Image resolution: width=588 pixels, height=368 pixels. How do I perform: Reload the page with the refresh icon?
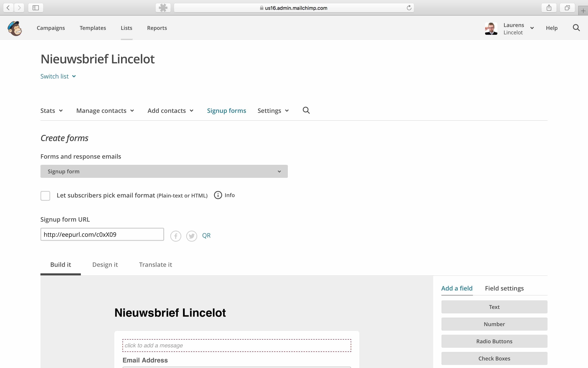[409, 8]
